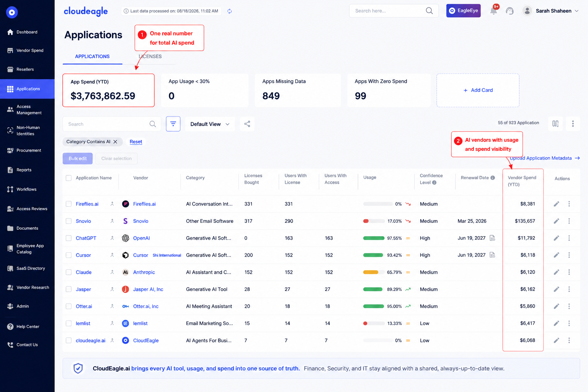Click the headset support icon

510,11
